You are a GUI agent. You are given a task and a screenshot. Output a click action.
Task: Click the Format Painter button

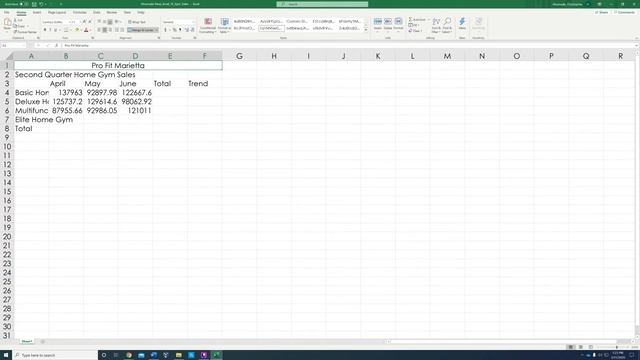[x=25, y=32]
